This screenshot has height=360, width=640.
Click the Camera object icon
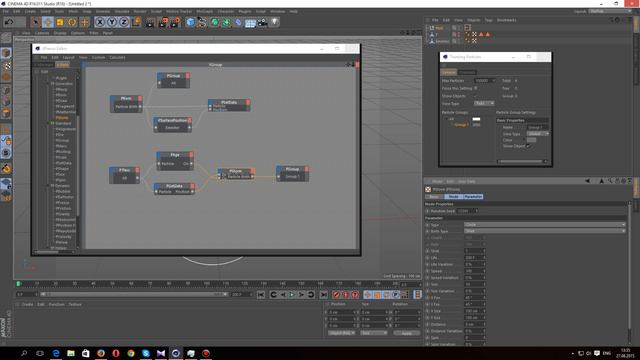click(x=262, y=22)
